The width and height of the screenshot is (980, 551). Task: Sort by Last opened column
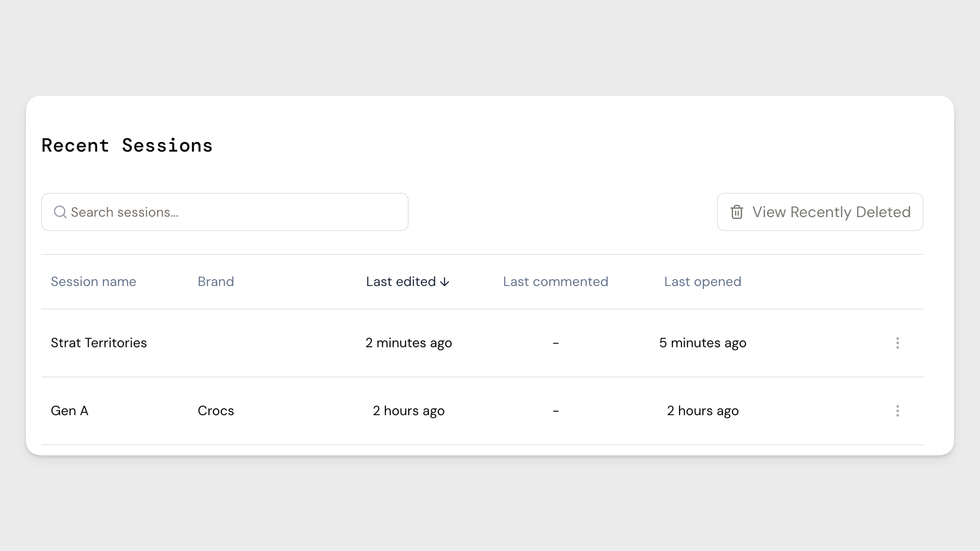(x=702, y=282)
